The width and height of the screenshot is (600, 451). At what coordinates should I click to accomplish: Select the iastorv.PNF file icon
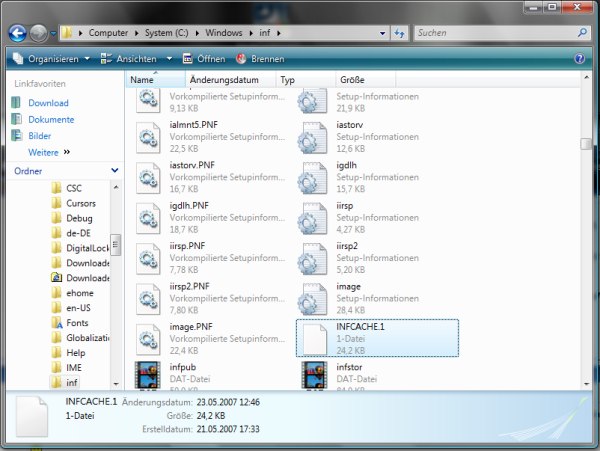[148, 178]
